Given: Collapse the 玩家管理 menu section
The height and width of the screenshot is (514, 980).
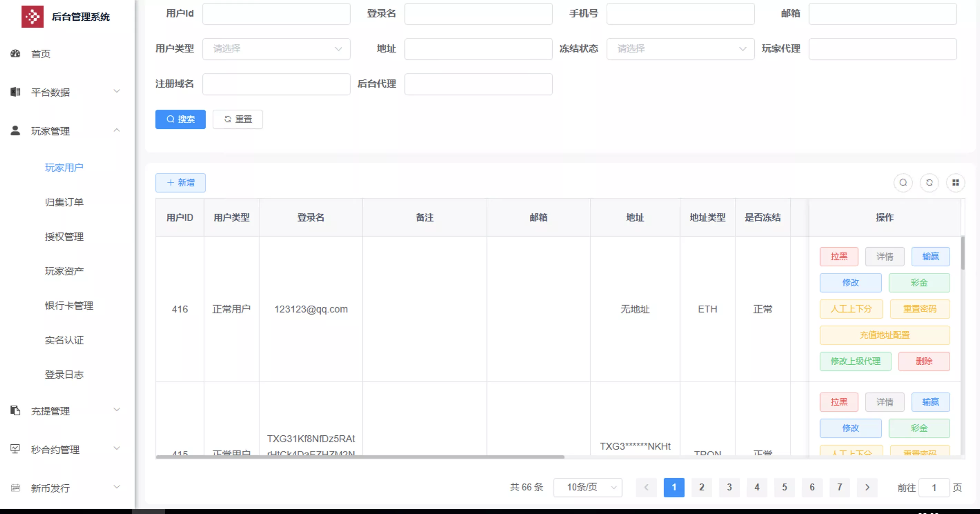Looking at the screenshot, I should 117,130.
